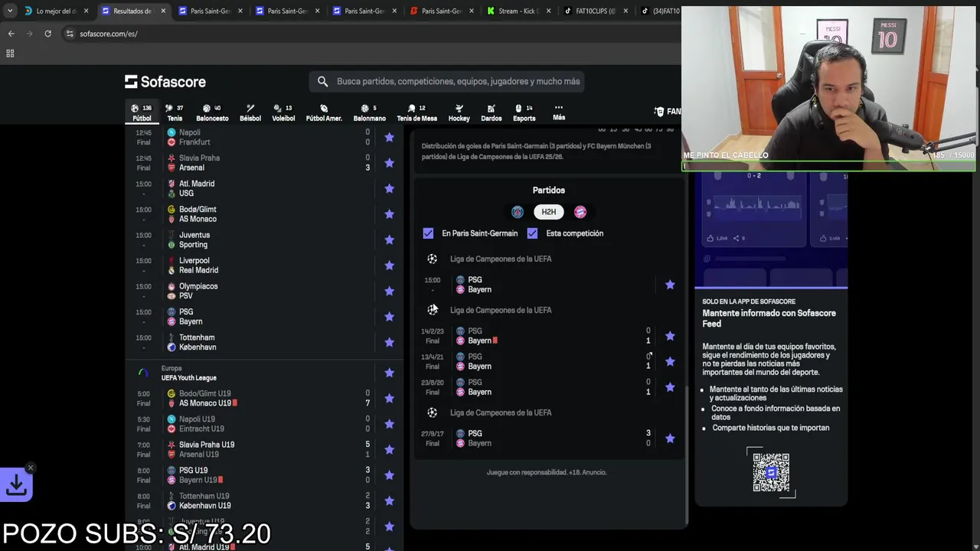
Task: Close the Resultados de browser tab
Action: pyautogui.click(x=163, y=11)
